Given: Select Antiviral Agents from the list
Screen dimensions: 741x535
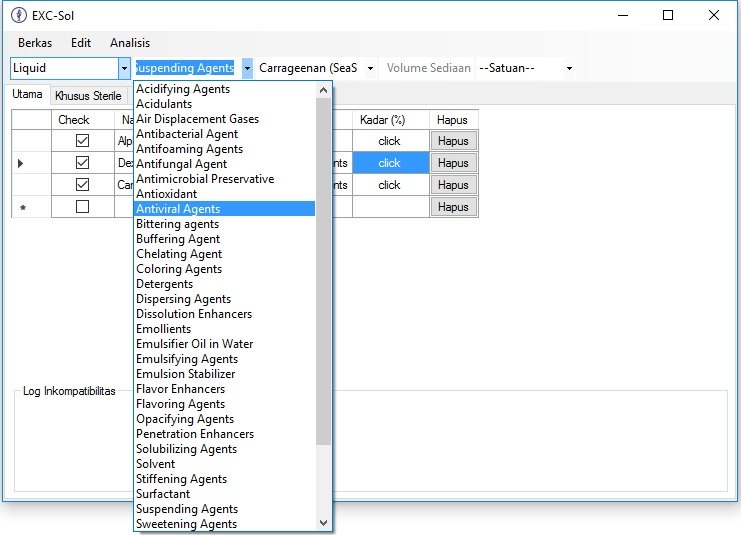Looking at the screenshot, I should coord(178,209).
